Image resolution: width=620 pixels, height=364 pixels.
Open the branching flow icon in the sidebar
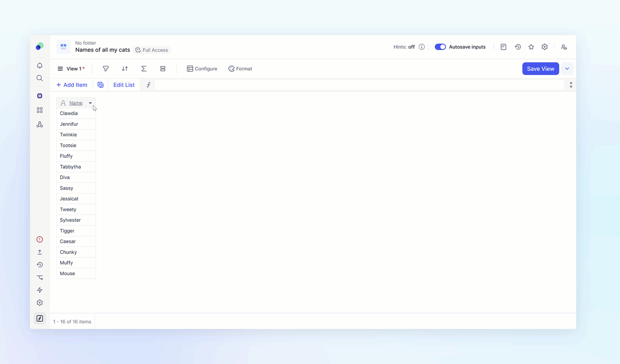(x=39, y=278)
